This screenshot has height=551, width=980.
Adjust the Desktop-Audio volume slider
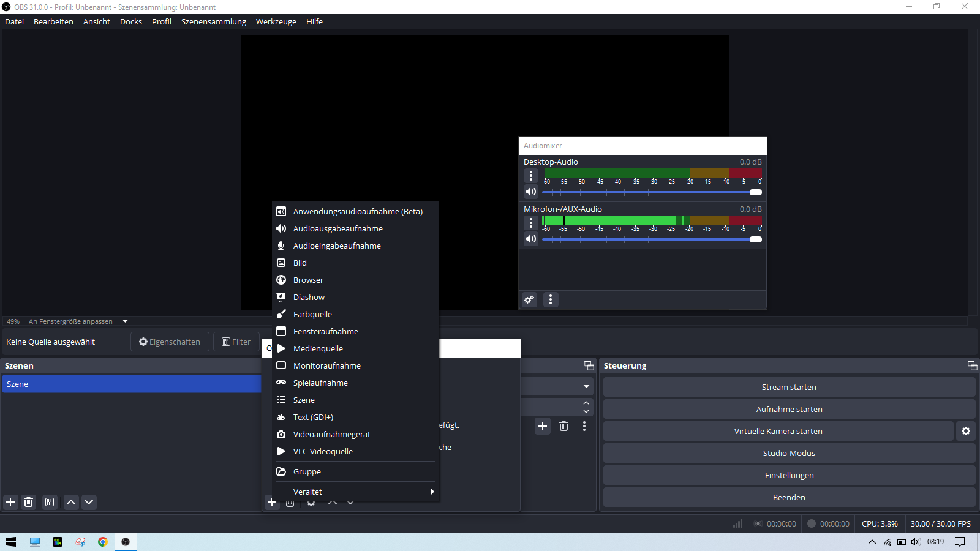652,192
